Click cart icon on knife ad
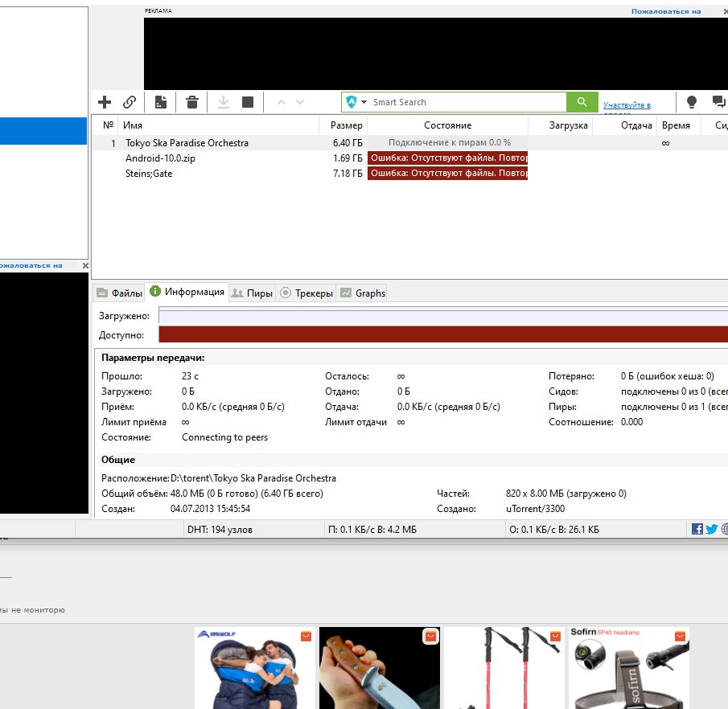Screen dimensions: 728x709 click(430, 636)
